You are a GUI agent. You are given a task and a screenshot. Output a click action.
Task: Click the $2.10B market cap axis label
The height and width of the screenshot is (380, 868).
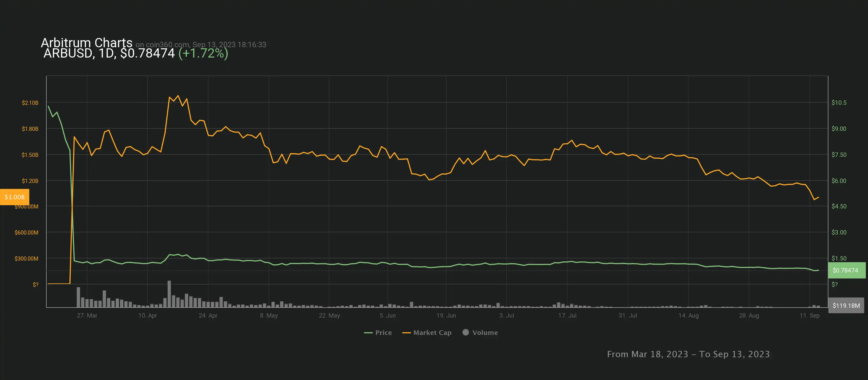pos(30,103)
